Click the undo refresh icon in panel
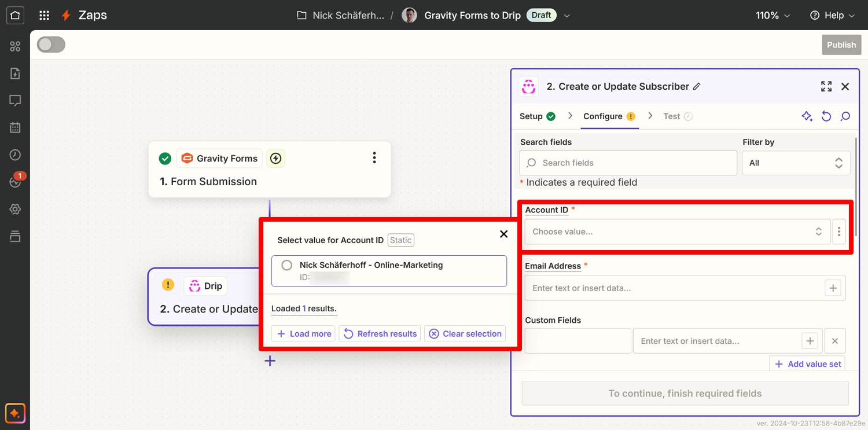868x430 pixels. 826,116
